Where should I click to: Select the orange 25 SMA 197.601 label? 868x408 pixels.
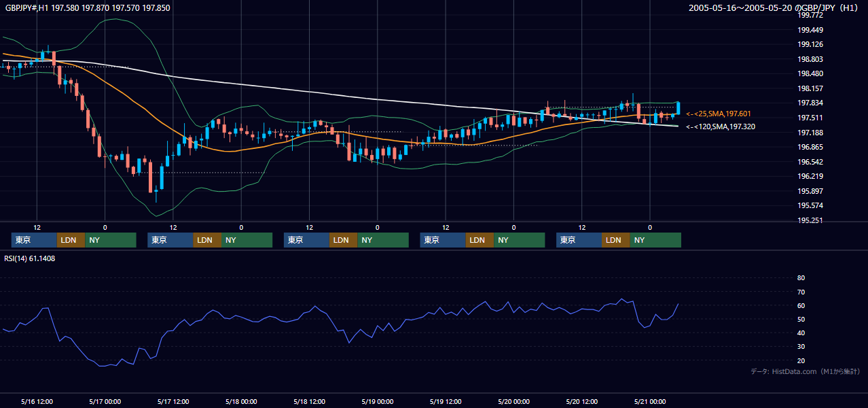(x=719, y=114)
